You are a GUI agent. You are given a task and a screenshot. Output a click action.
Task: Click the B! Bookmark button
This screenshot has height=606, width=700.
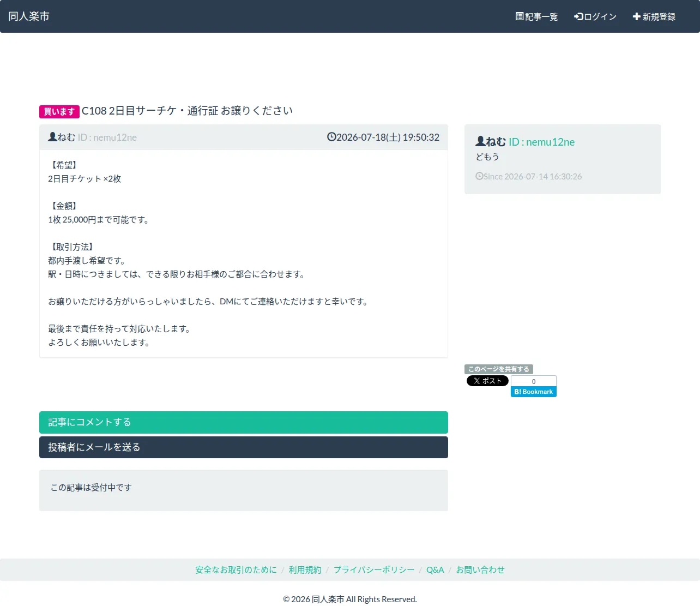(534, 392)
